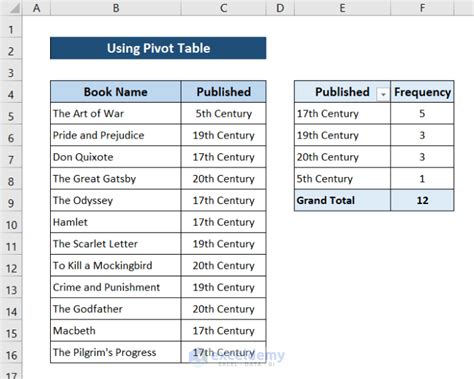Click the 'Published' header in column C
Image resolution: width=474 pixels, height=379 pixels.
click(x=223, y=92)
